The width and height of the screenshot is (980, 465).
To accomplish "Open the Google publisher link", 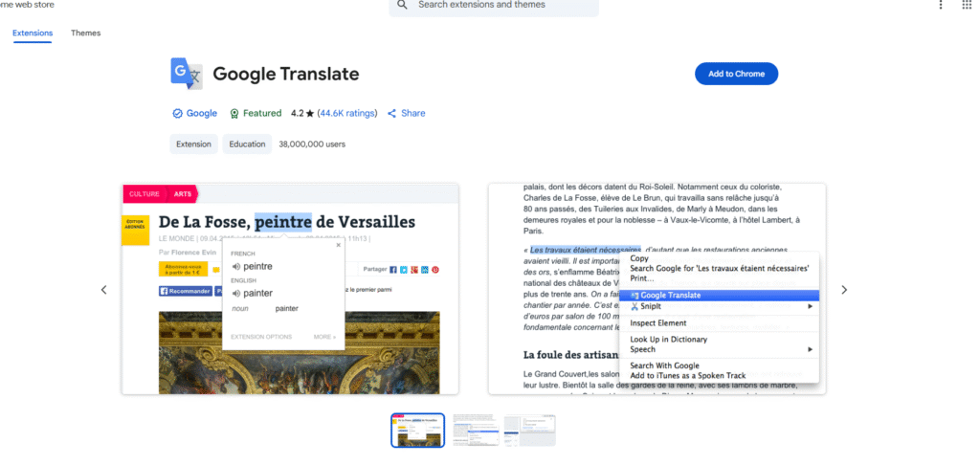I will pos(202,113).
